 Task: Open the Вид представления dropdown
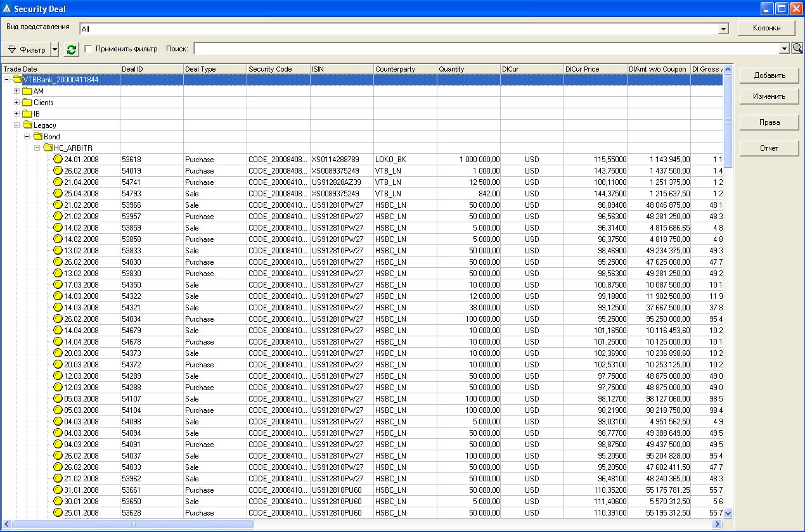point(723,29)
